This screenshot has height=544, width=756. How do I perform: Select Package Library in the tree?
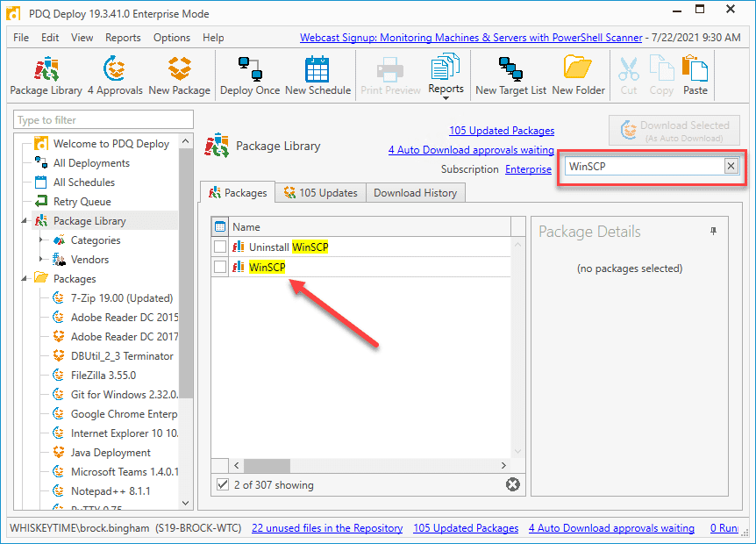point(89,221)
